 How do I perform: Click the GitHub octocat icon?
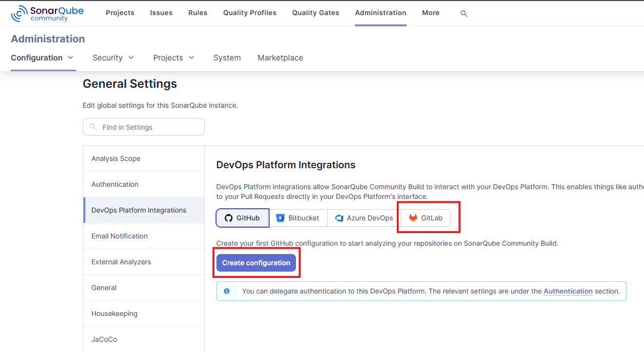[x=228, y=218]
